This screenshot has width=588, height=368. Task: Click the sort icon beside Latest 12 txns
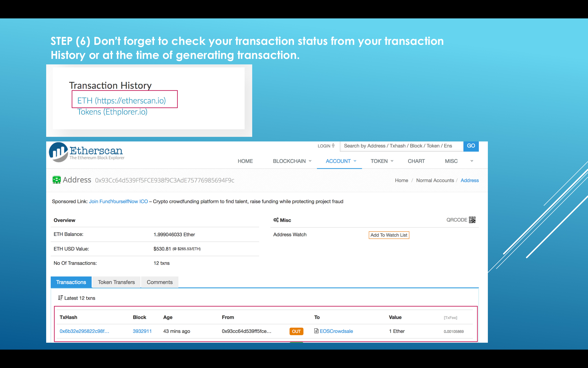click(60, 298)
